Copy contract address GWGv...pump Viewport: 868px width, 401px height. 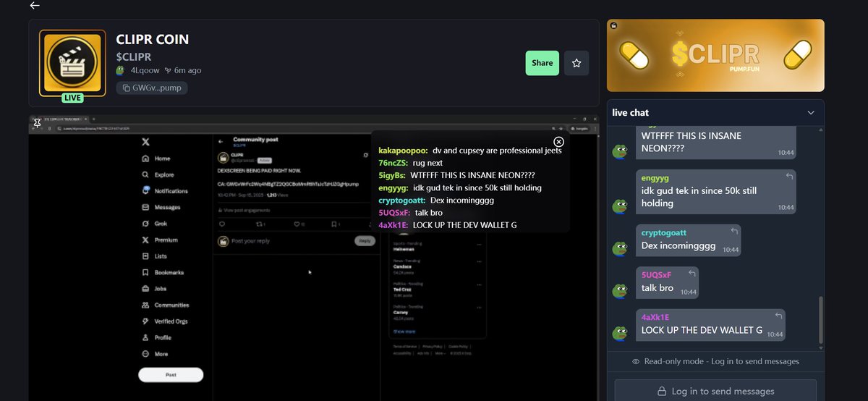[x=152, y=88]
